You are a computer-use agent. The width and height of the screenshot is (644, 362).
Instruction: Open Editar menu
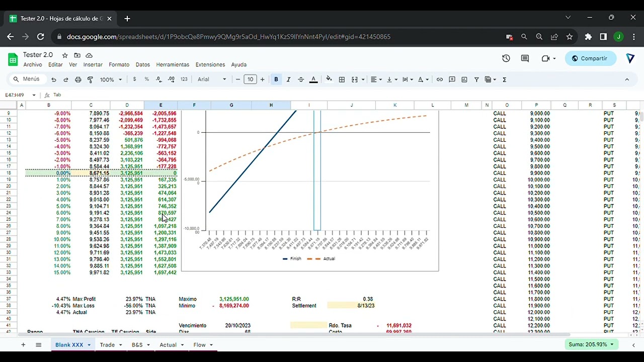tap(55, 65)
